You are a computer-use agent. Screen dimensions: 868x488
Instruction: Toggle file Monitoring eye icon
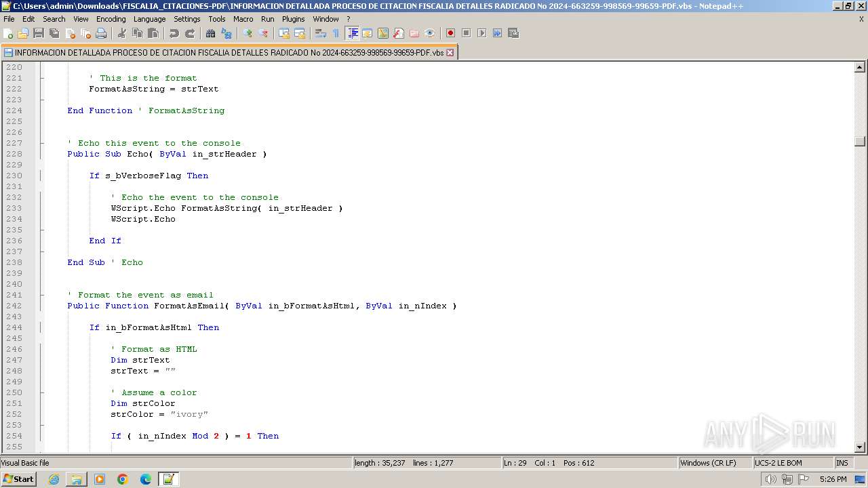click(429, 33)
